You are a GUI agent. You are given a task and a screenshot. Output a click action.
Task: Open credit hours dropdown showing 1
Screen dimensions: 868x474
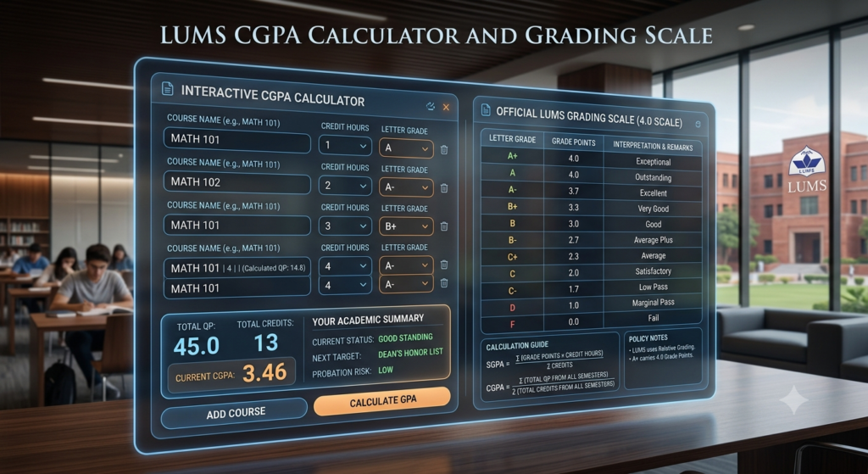[x=346, y=146]
